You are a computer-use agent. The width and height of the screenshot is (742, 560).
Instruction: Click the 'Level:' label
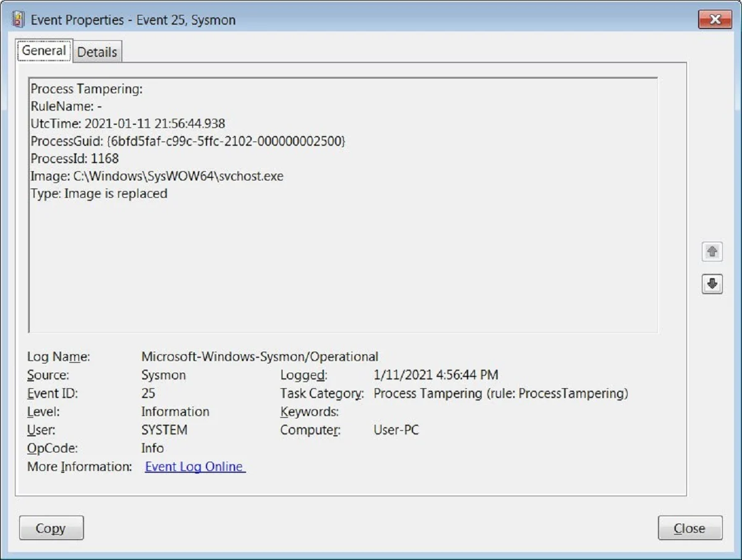coord(44,412)
